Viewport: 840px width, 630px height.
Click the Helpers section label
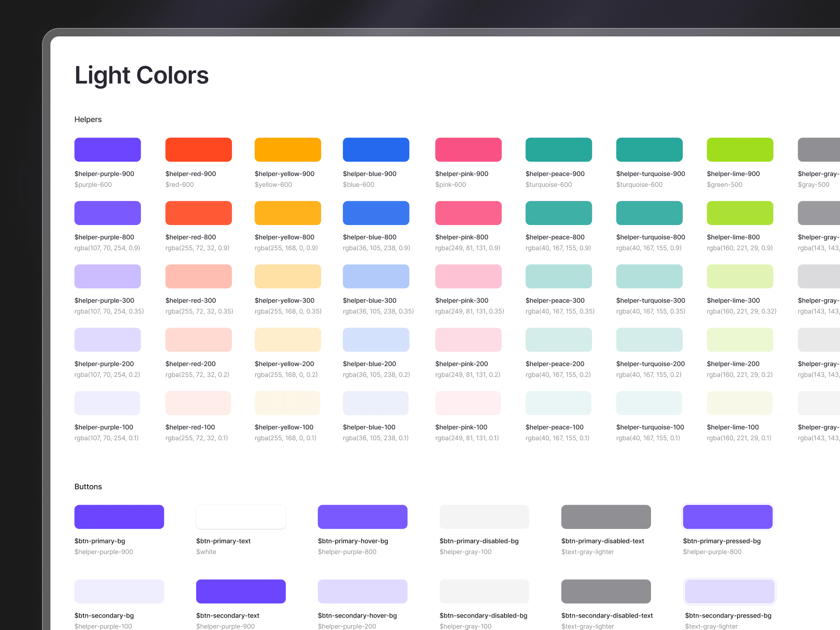coord(88,120)
